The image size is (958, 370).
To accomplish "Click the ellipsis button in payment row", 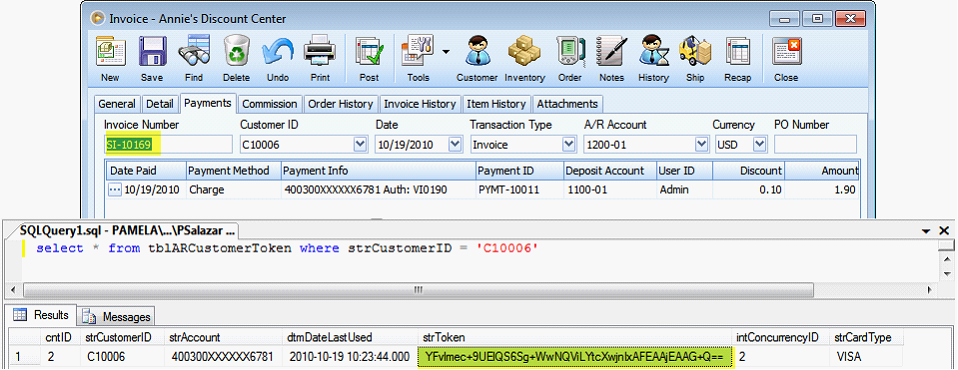I will point(115,190).
